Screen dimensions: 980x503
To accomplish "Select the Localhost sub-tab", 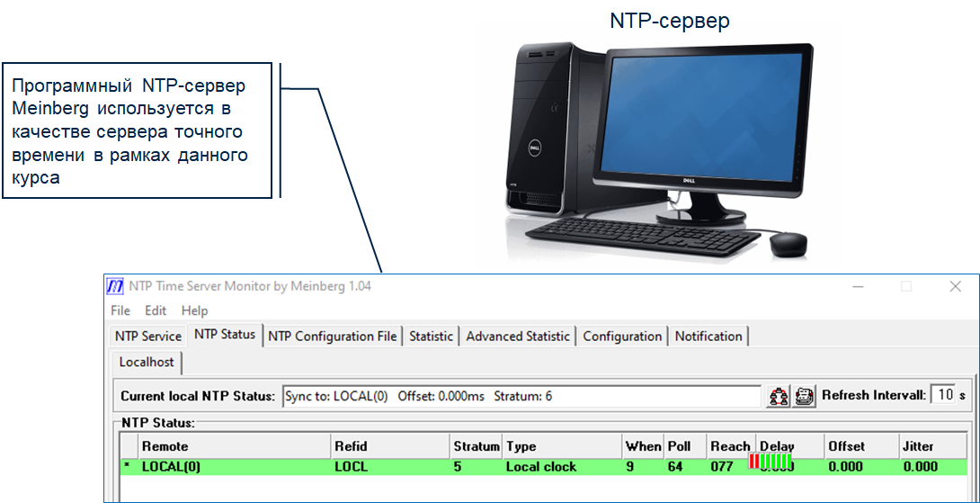I will click(x=149, y=363).
